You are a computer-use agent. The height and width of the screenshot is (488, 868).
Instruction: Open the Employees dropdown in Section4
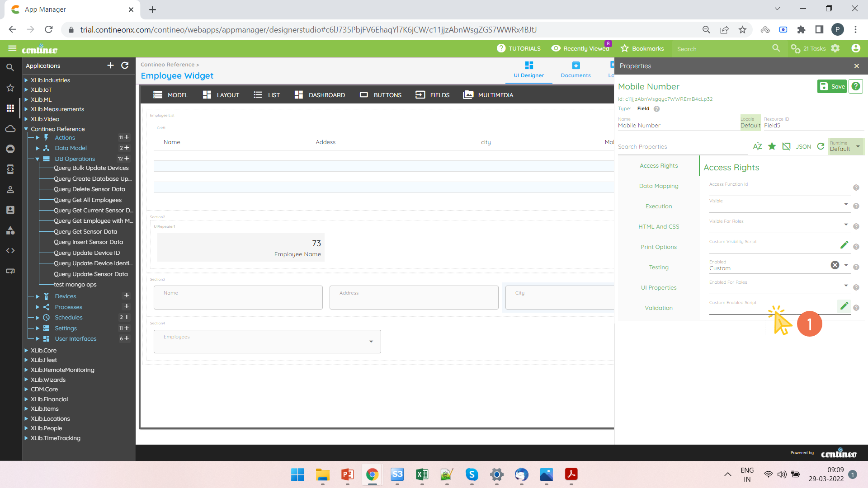click(x=372, y=342)
